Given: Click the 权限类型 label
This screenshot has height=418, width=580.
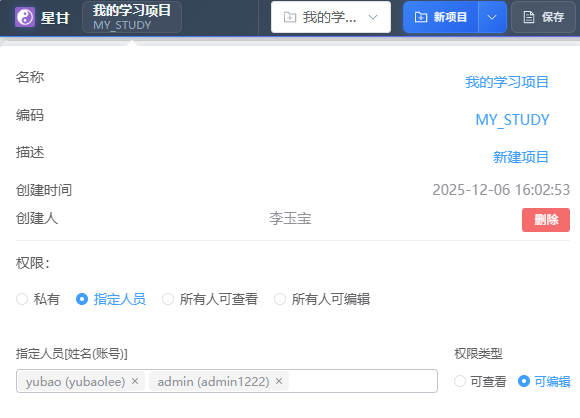Looking at the screenshot, I should [x=478, y=354].
